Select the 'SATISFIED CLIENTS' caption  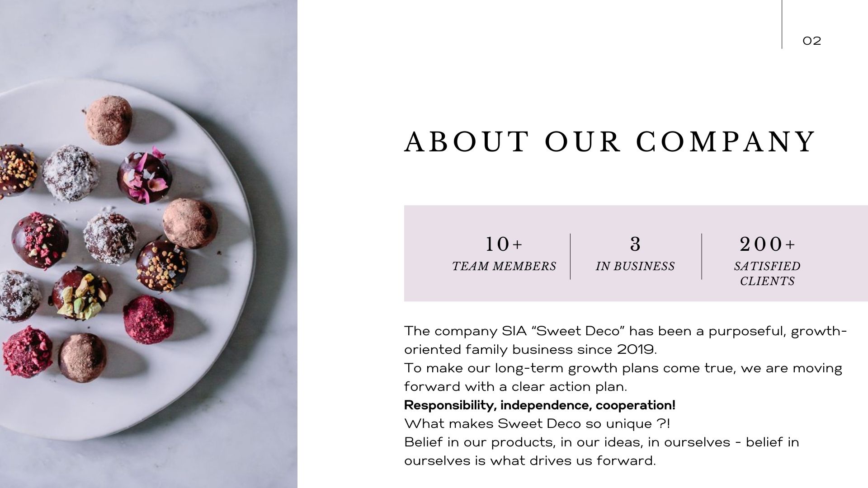pos(767,273)
